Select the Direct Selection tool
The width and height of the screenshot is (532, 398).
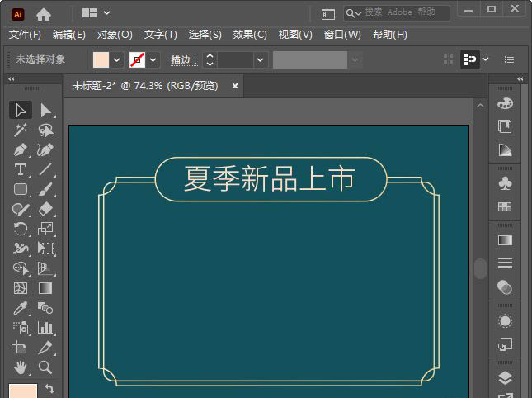(x=46, y=110)
